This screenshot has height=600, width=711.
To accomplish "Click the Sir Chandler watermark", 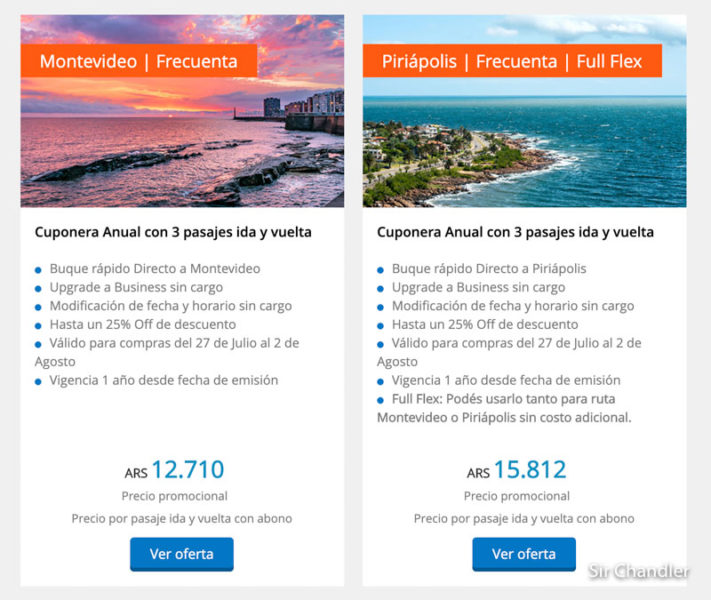I will coord(639,571).
